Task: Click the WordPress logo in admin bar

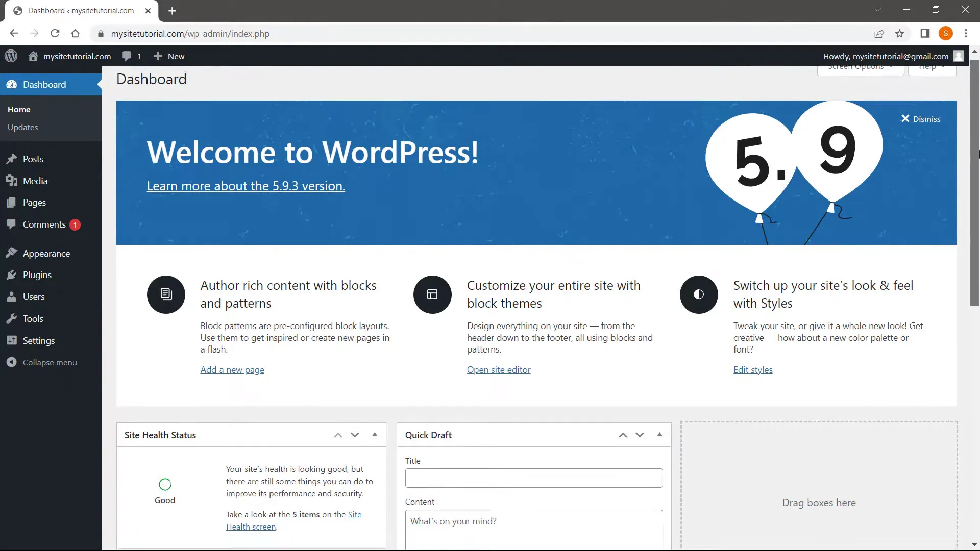Action: 11,56
